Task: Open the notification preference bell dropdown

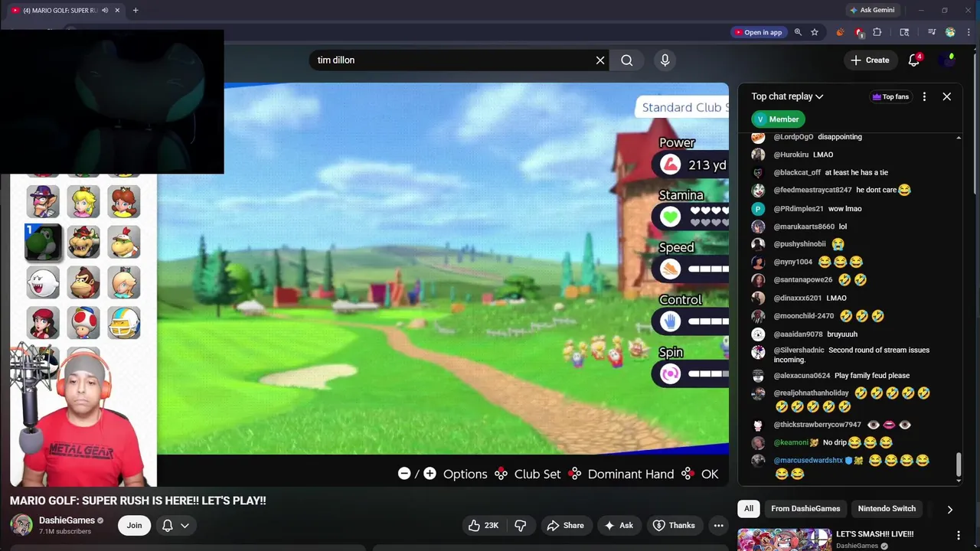Action: click(x=175, y=525)
